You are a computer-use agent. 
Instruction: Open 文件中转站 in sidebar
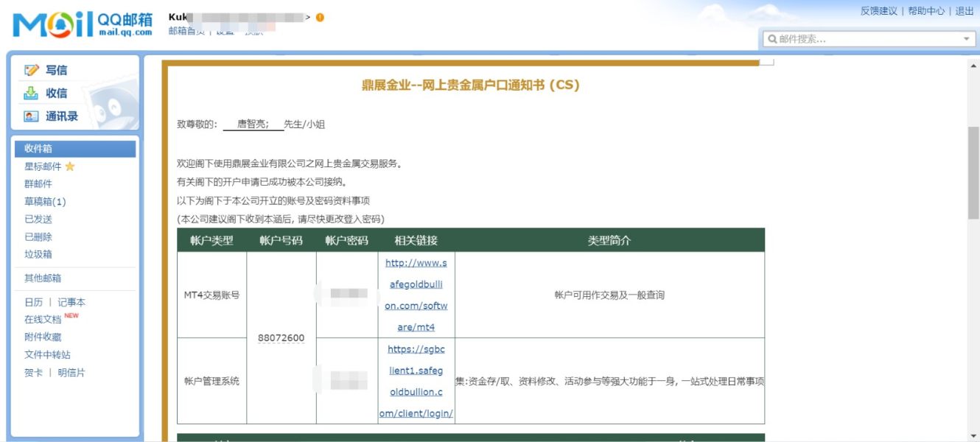pos(47,355)
